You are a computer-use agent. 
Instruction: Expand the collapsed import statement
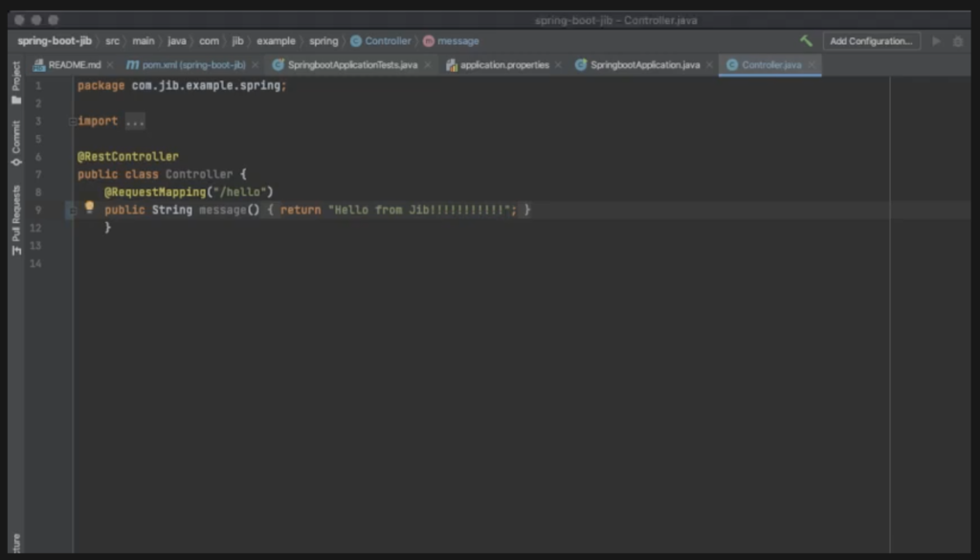tap(134, 121)
